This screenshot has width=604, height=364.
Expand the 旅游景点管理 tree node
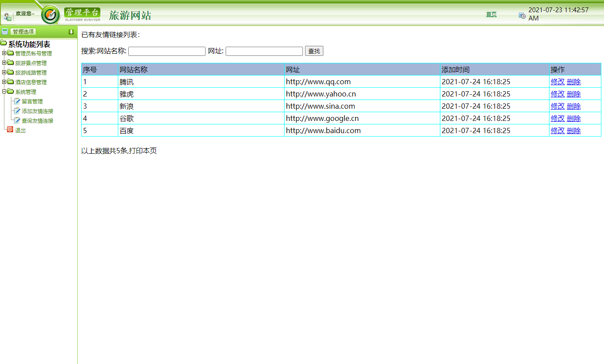click(x=4, y=63)
